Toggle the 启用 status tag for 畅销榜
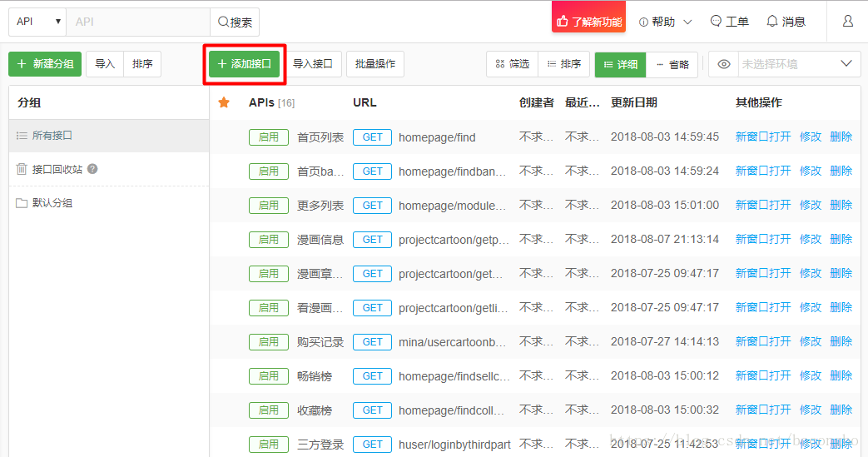 [x=268, y=376]
